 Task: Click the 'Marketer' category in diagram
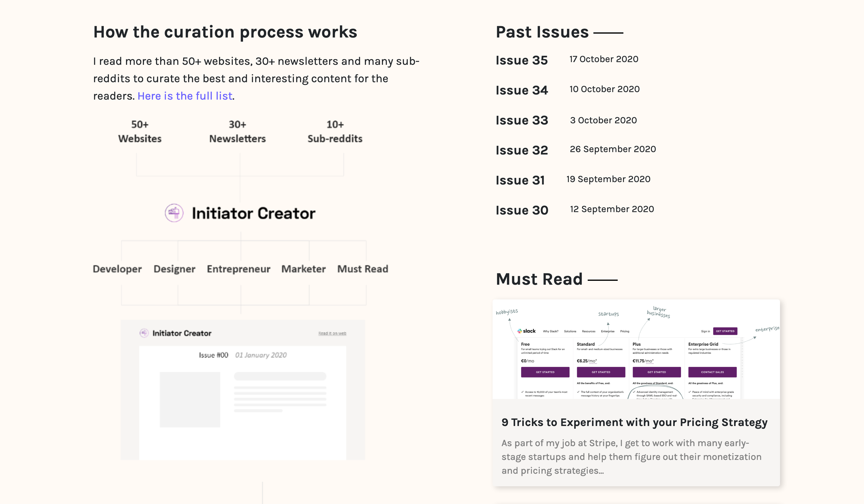click(x=303, y=269)
